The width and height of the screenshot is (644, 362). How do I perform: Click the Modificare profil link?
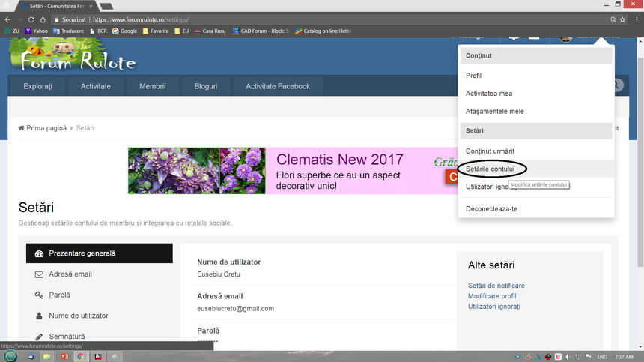[492, 296]
